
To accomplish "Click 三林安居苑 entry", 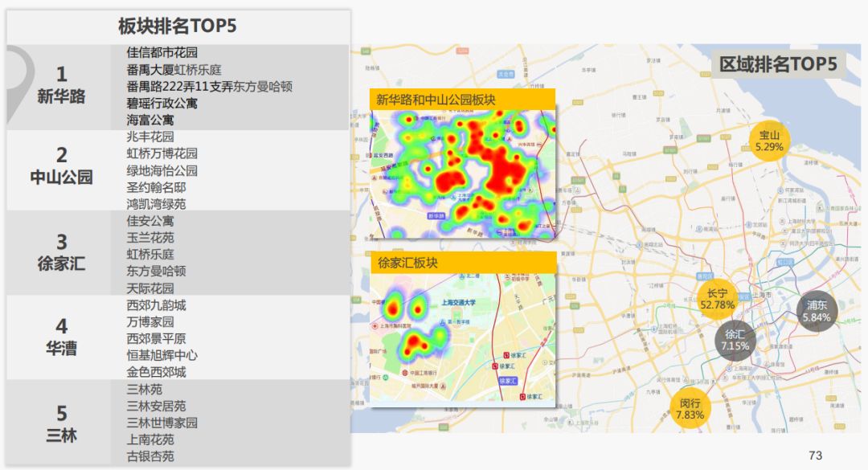I will click(156, 406).
